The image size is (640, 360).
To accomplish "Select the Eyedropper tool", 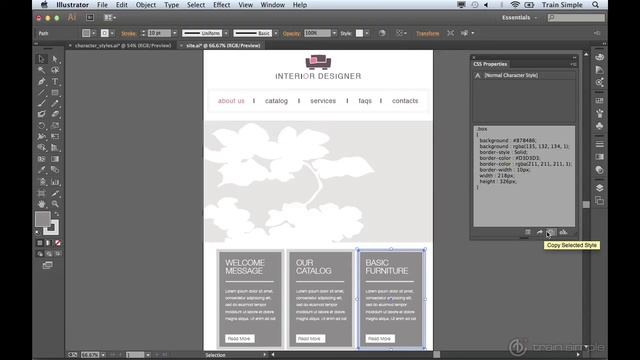I will 41,170.
